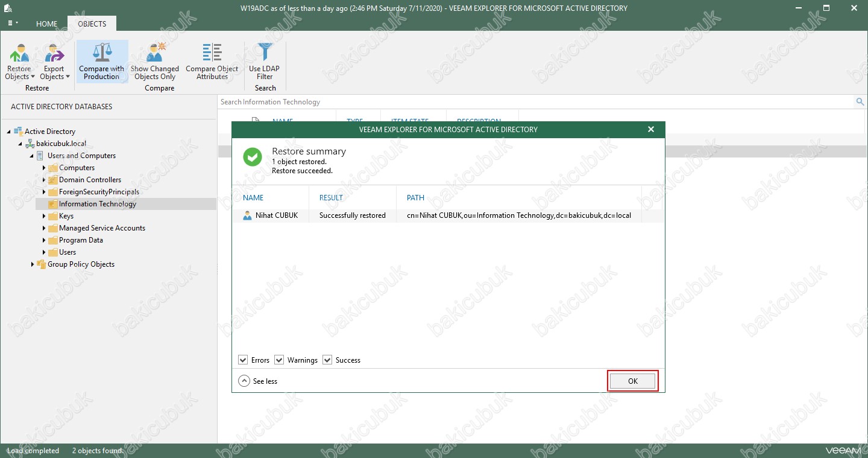Expand the Program Data node
Viewport: 868px width, 458px height.
[x=44, y=240]
